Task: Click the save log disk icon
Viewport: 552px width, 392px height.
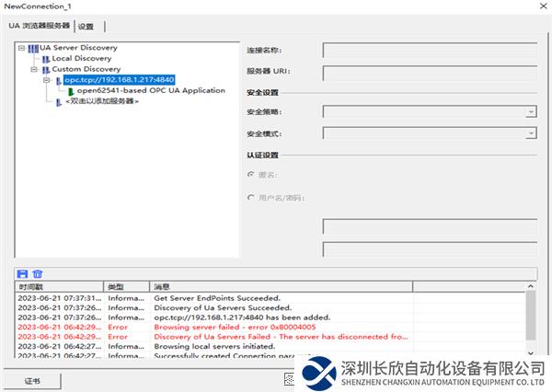Action: 23,273
